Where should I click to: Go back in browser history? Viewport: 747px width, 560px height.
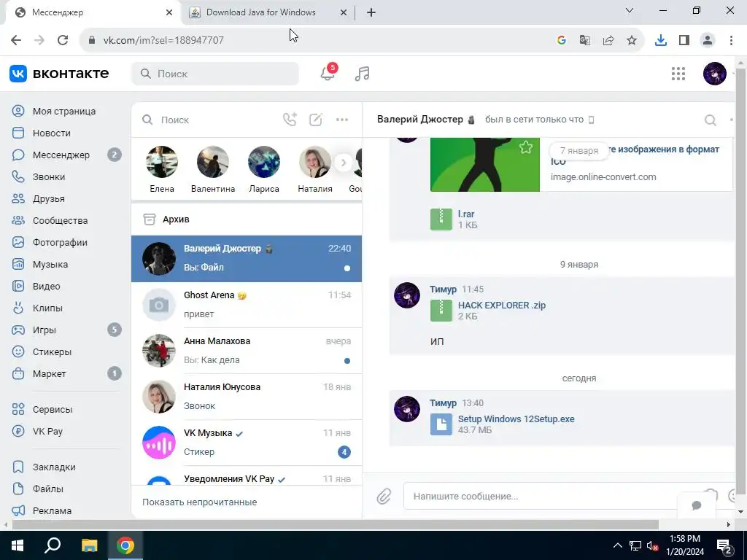[16, 40]
